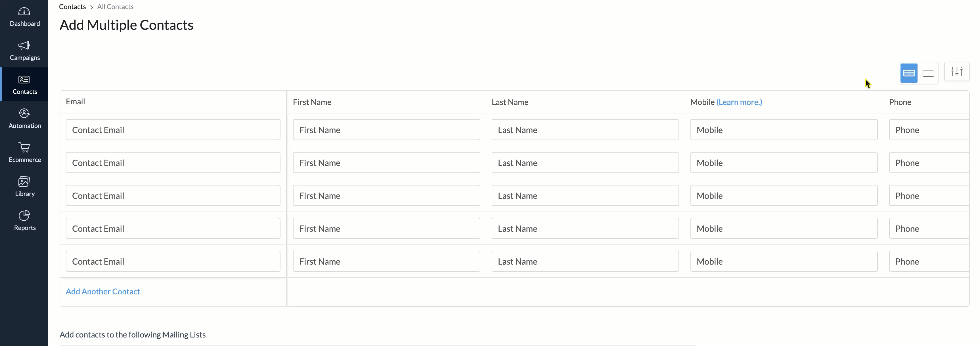This screenshot has width=980, height=346.
Task: Click the Contacts breadcrumb link
Action: tap(72, 7)
